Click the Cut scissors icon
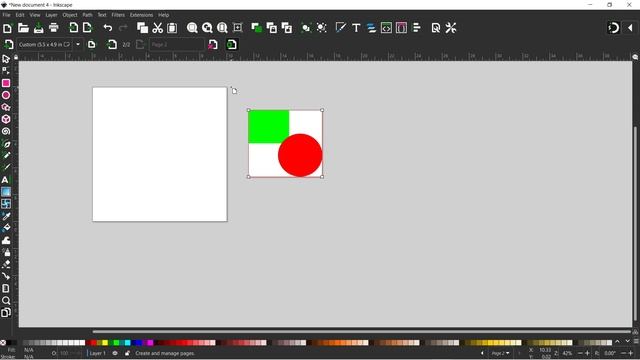The height and width of the screenshot is (360, 640). (158, 28)
